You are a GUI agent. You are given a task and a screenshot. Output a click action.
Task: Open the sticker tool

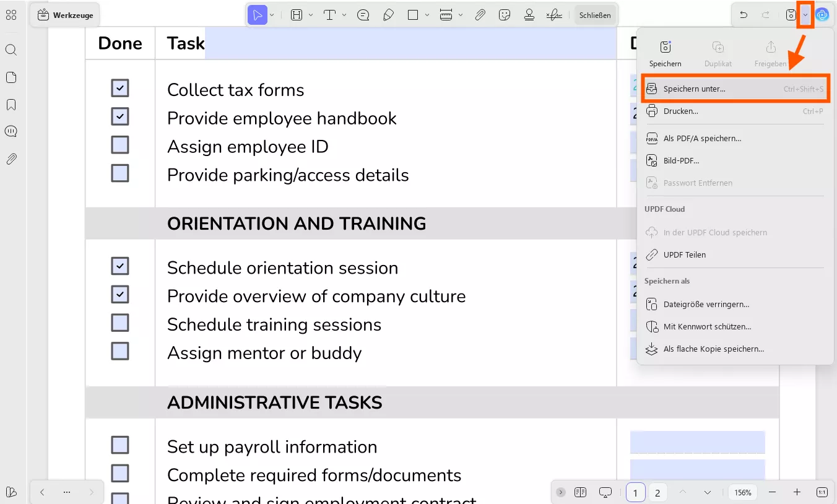[505, 15]
